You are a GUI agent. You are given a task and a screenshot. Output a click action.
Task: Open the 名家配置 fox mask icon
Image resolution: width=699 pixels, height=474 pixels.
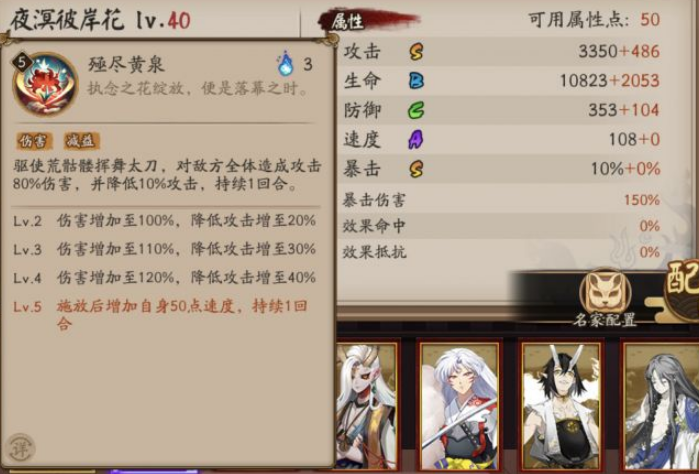[604, 290]
